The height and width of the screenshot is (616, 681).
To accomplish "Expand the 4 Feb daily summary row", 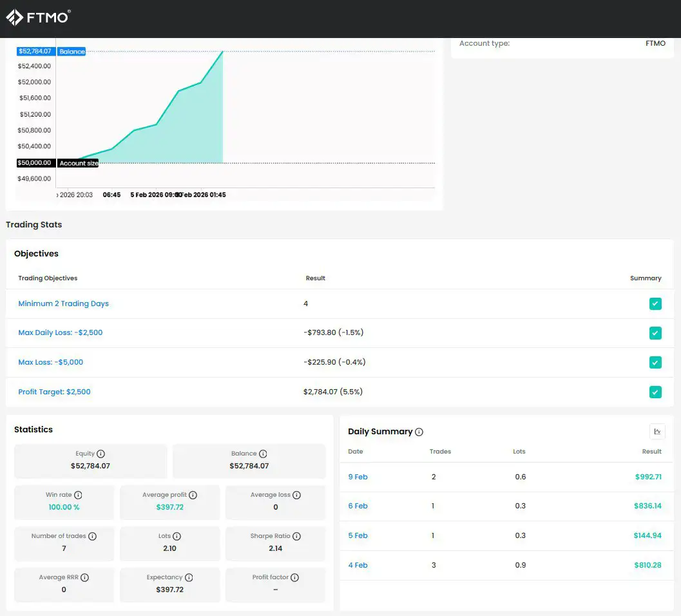I will (x=358, y=565).
